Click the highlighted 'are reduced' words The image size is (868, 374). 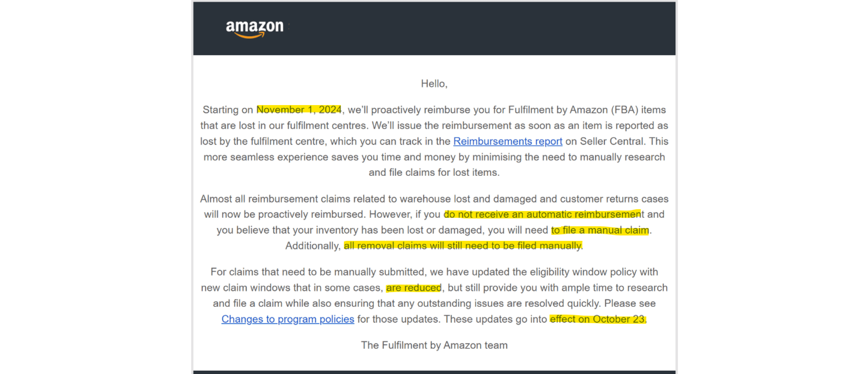413,288
